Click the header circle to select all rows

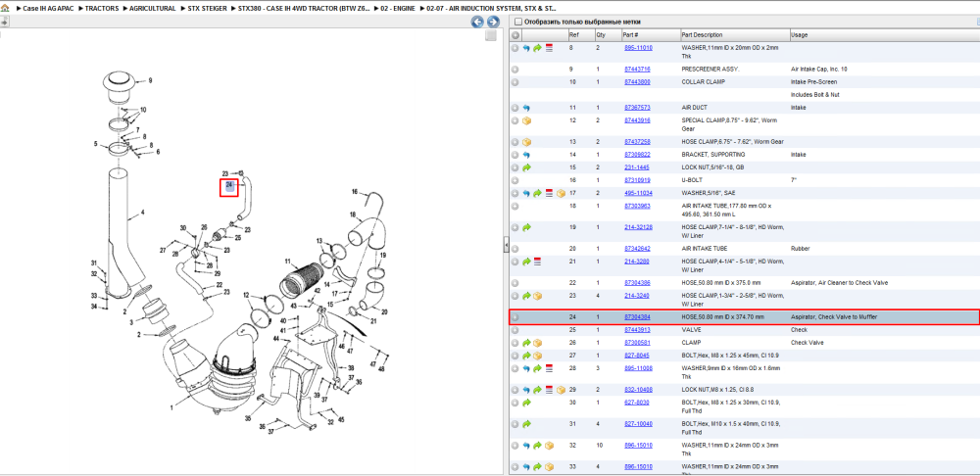coord(515,35)
